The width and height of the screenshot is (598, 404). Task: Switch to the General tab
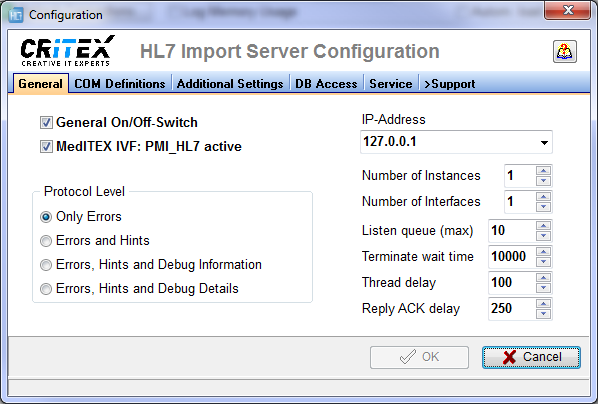[x=40, y=84]
